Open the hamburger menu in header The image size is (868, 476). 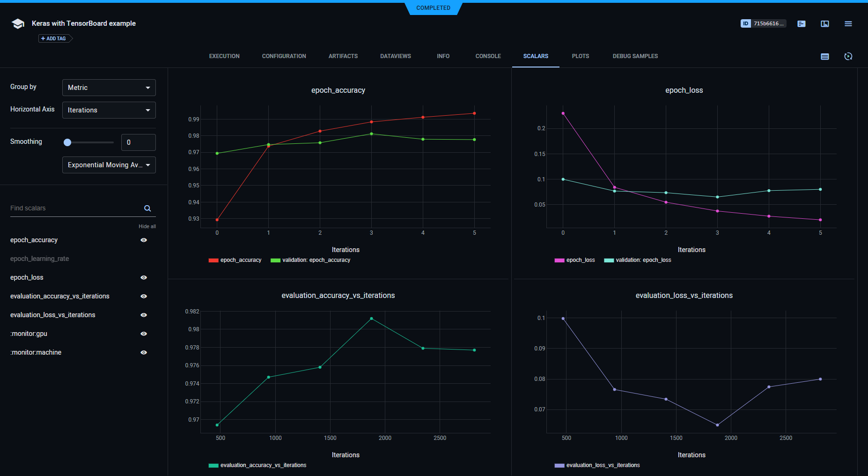click(848, 24)
